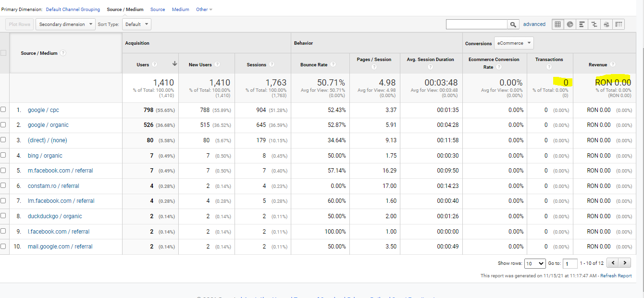Select the Source / Medium dimension
This screenshot has height=298, width=644.
[x=125, y=10]
